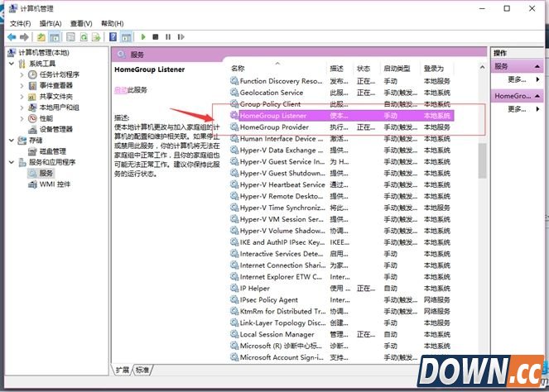This screenshot has height=392, width=549.
Task: Expand the 本地用户和组 tree node
Action: coord(22,108)
